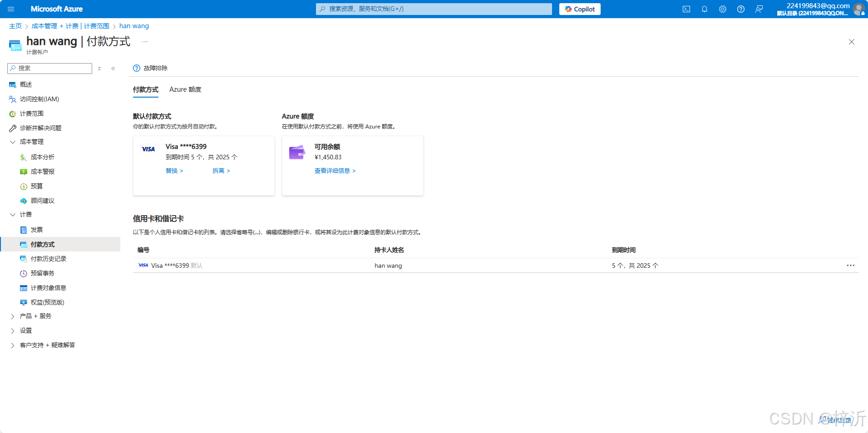Image resolution: width=868 pixels, height=433 pixels.
Task: Click han wang cardholder cell
Action: click(x=388, y=266)
